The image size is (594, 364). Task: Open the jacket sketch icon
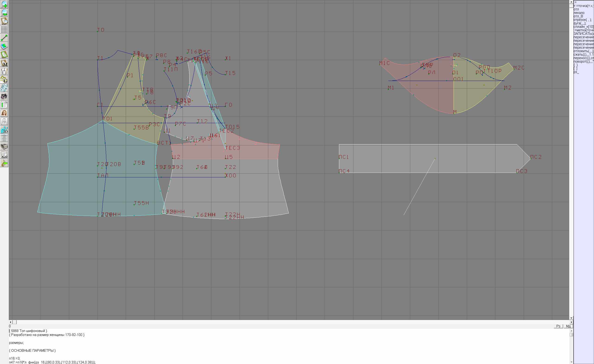pos(4,121)
